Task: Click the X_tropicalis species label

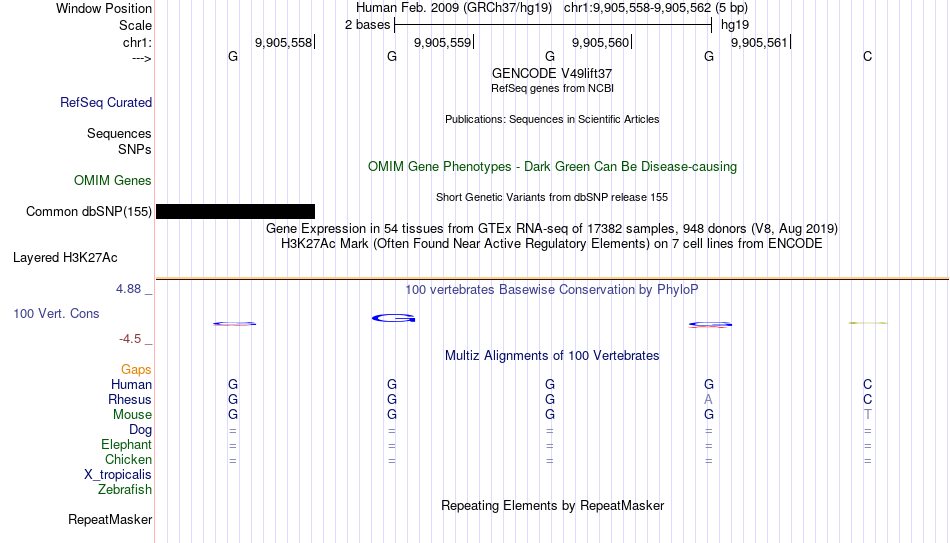Action: pyautogui.click(x=118, y=475)
